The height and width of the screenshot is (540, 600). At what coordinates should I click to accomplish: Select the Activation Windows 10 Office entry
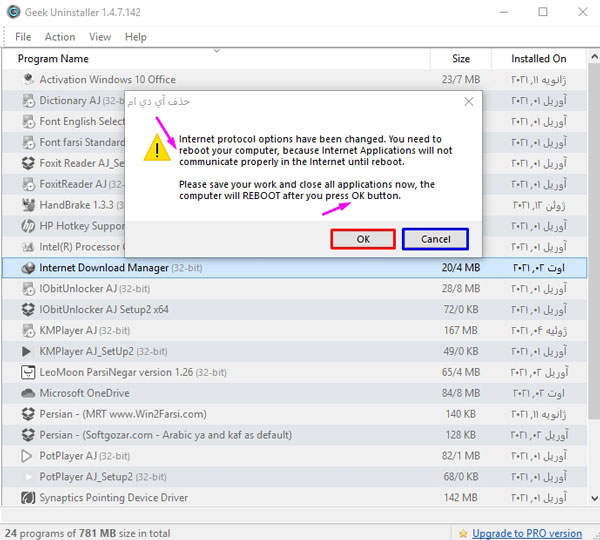[295, 79]
